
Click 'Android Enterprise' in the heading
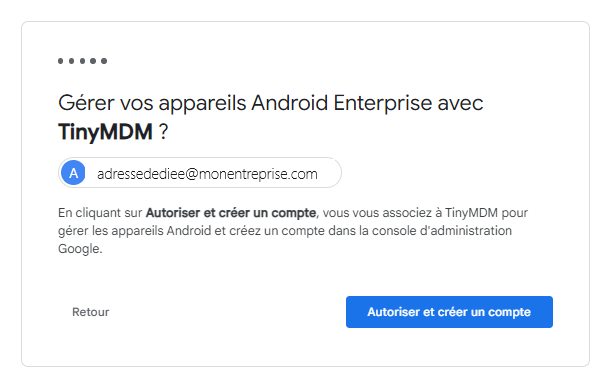[341, 103]
